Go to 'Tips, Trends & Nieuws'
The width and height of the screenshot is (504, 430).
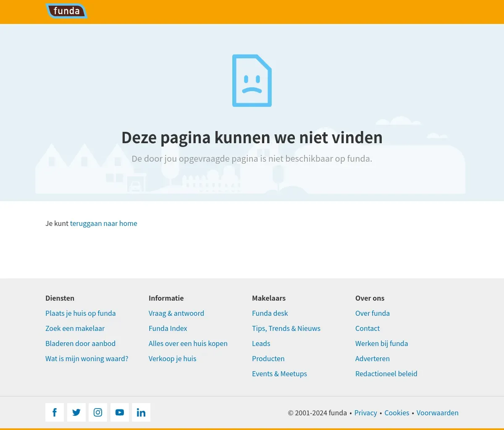[286, 328]
